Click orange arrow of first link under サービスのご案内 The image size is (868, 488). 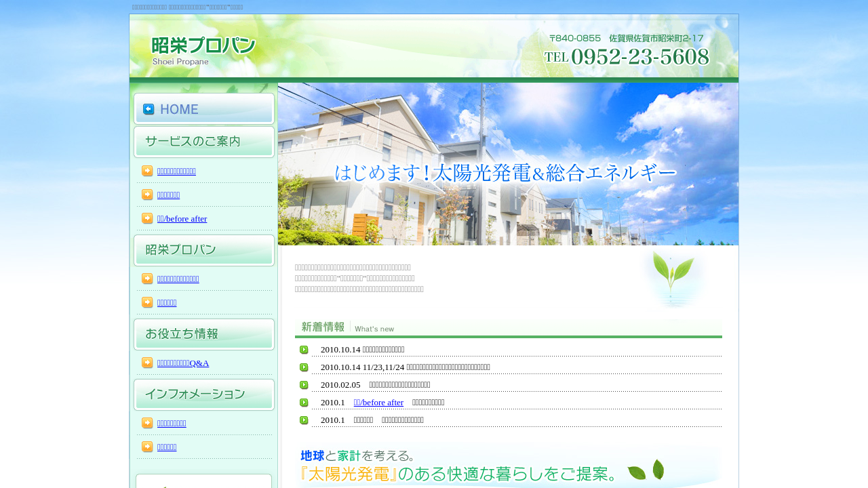(x=147, y=171)
